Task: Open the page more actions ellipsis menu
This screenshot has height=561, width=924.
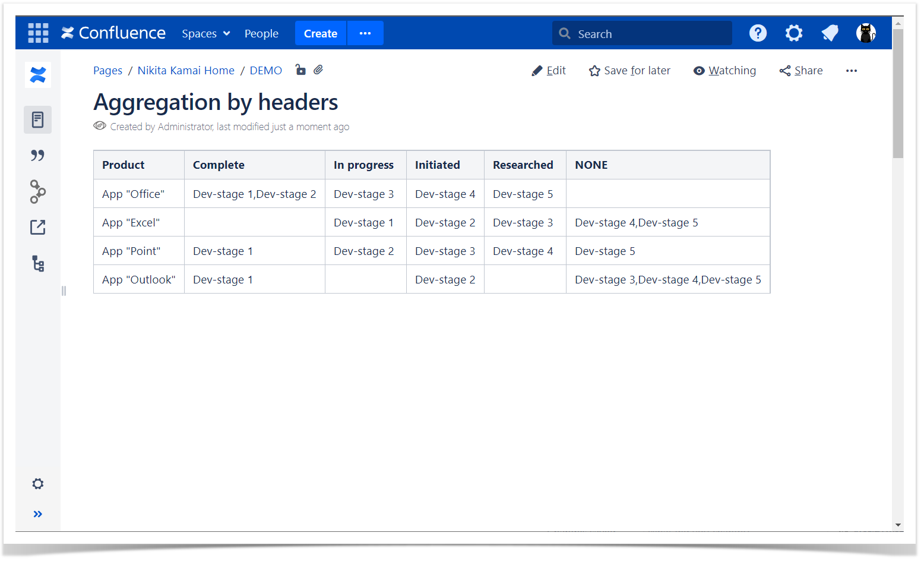Action: point(851,71)
